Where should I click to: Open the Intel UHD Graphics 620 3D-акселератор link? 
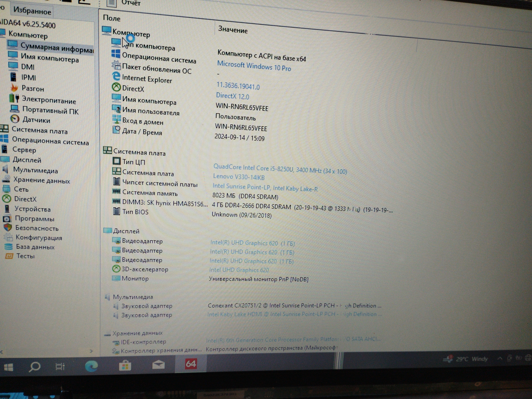point(239,270)
